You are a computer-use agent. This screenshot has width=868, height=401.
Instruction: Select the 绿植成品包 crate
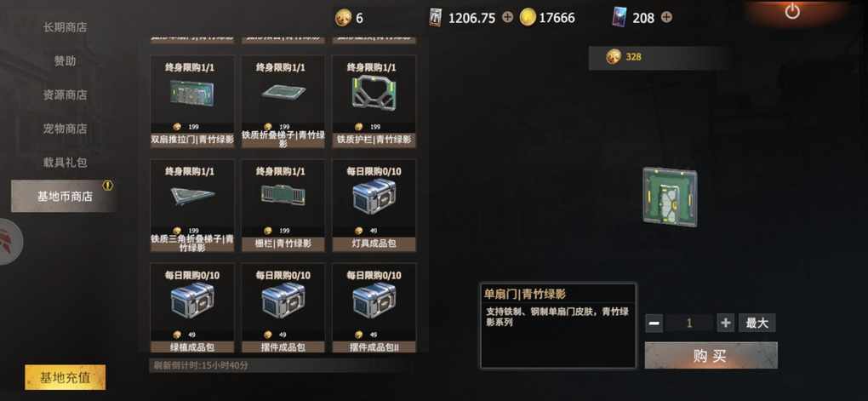pos(192,308)
